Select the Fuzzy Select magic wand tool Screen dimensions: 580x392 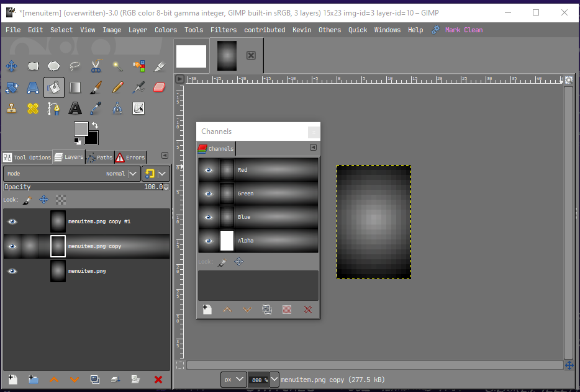tap(117, 66)
